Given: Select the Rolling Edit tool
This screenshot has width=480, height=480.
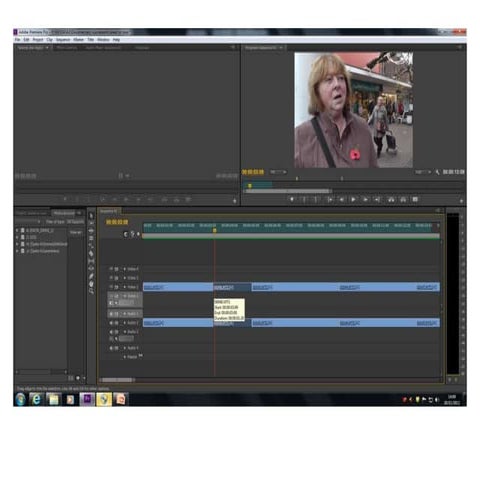Looking at the screenshot, I should [x=91, y=238].
